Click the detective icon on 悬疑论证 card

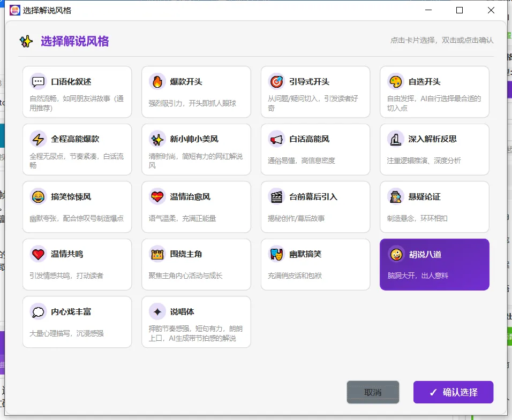click(x=395, y=197)
